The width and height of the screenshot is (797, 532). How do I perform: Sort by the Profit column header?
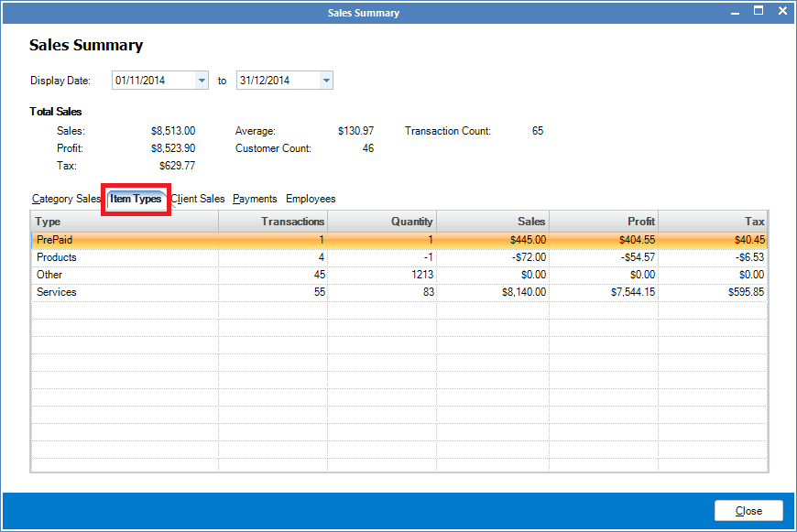pos(602,222)
